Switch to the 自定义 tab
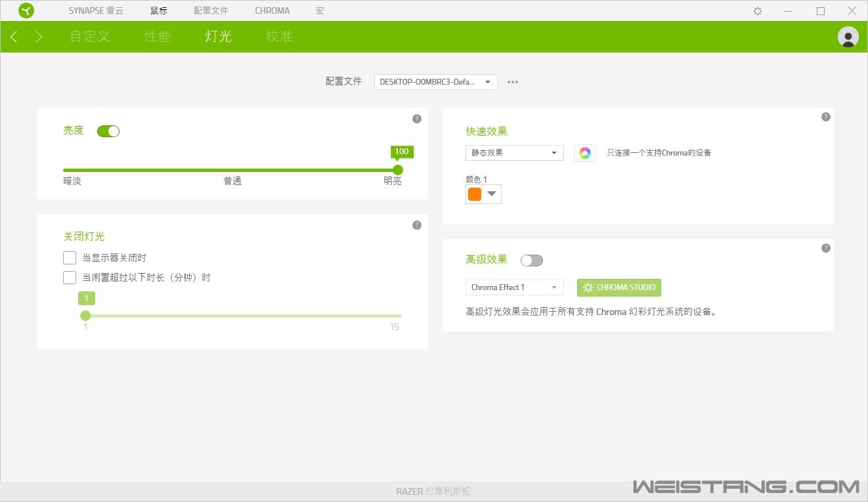 coord(91,37)
